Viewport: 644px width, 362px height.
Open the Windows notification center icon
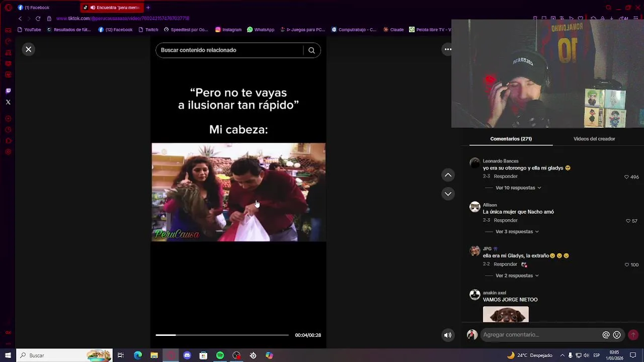(x=633, y=355)
